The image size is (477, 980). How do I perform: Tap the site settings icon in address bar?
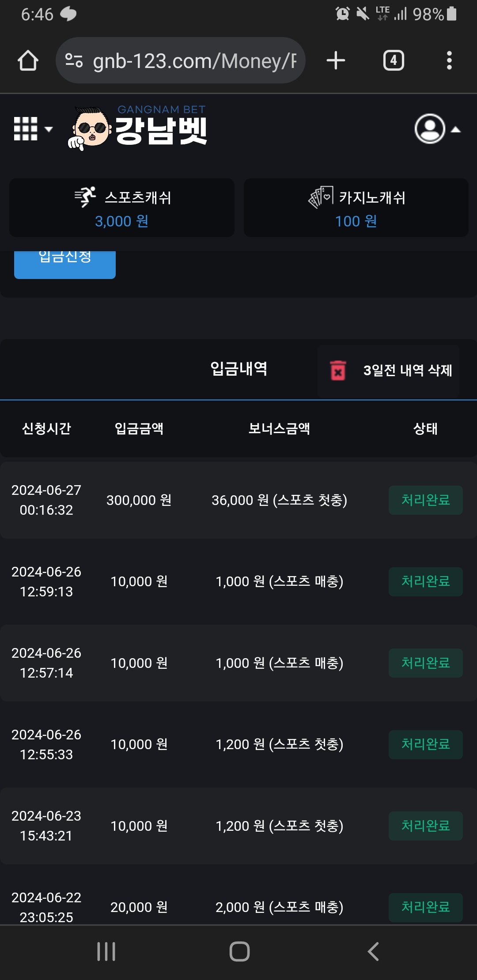74,60
